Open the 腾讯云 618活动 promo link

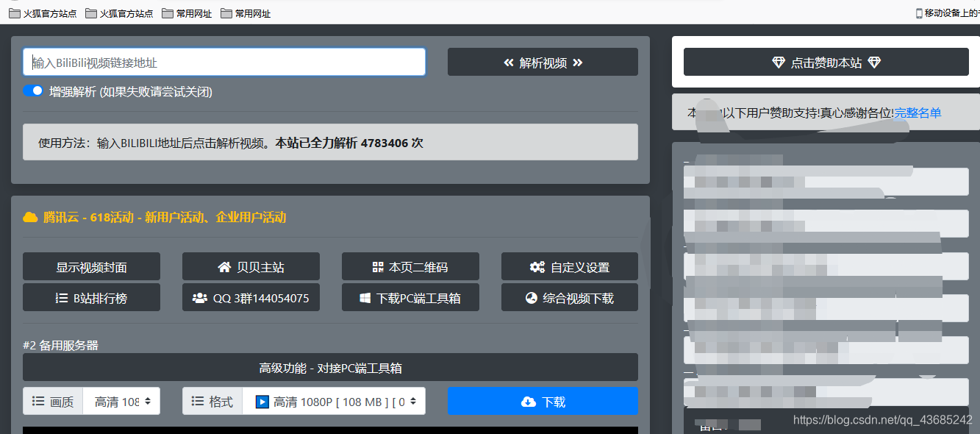[x=165, y=217]
